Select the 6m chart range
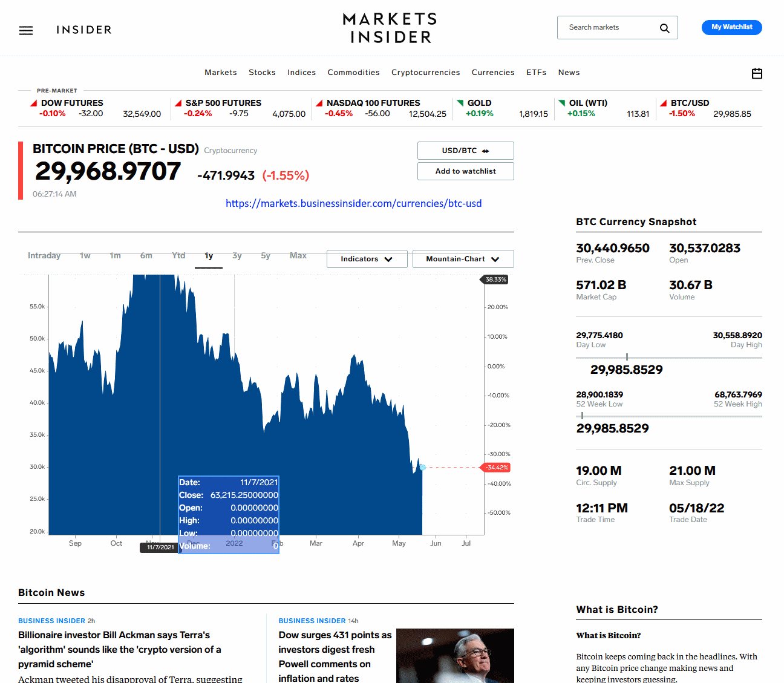The height and width of the screenshot is (683, 784). [146, 256]
